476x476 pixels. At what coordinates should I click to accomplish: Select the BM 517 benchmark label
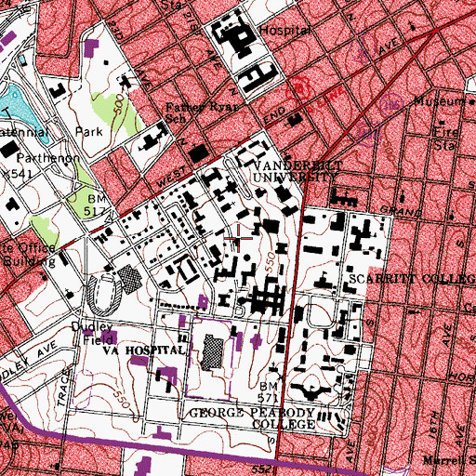tap(95, 205)
